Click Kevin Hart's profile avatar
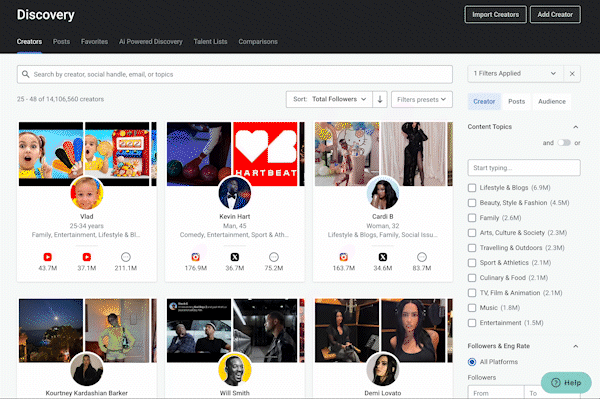This screenshot has height=400, width=600. 235,193
